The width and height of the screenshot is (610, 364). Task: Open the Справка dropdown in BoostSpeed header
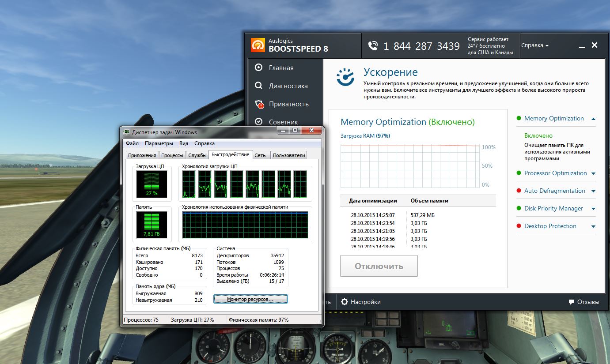(535, 45)
